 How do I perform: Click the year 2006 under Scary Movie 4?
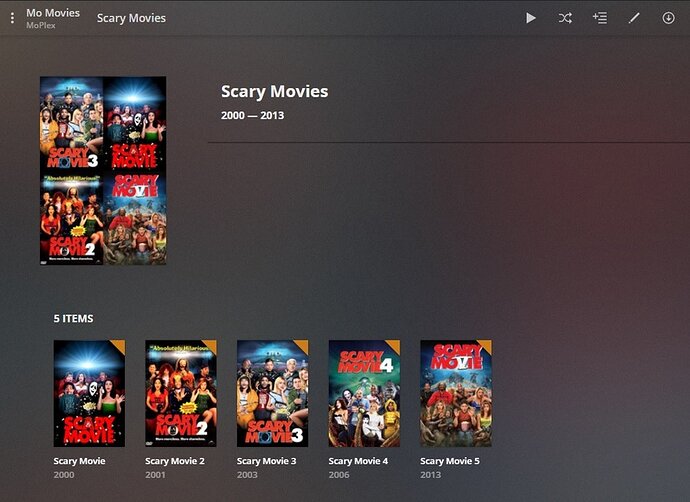[x=339, y=475]
